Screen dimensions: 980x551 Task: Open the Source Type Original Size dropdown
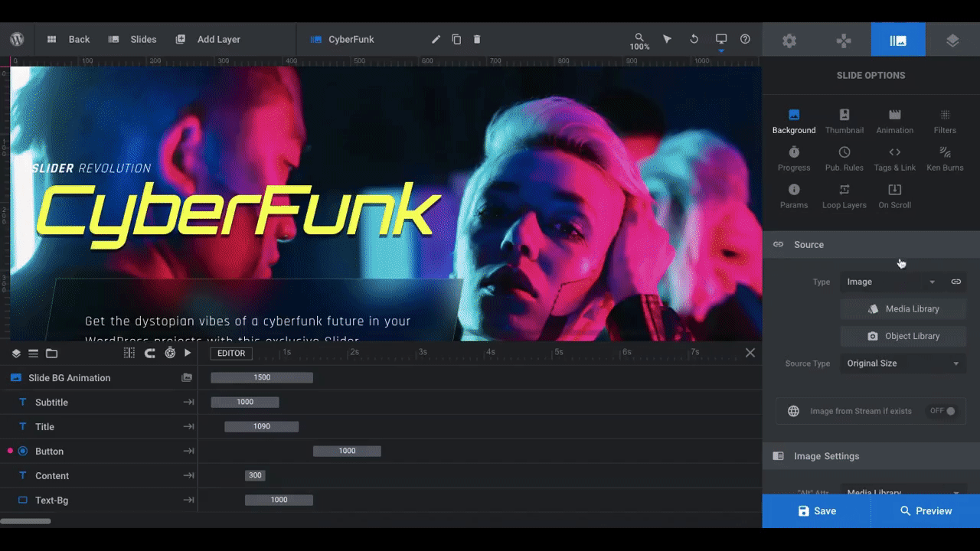pyautogui.click(x=903, y=364)
